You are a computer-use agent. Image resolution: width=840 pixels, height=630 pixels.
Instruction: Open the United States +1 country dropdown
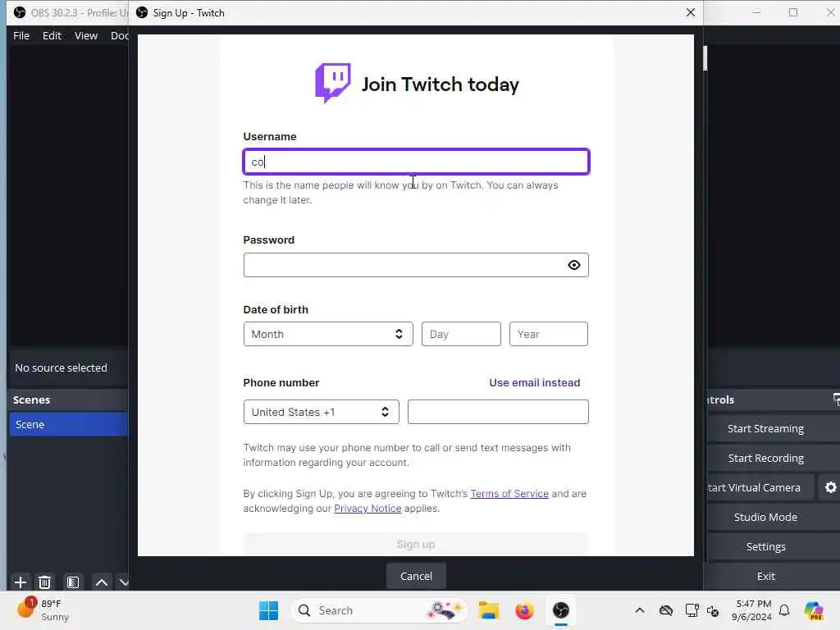click(321, 412)
